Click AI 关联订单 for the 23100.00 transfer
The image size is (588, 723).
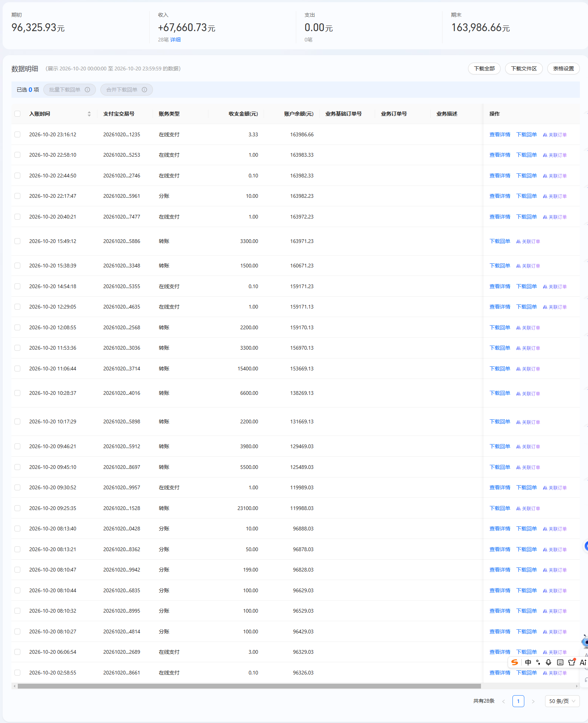click(x=528, y=508)
